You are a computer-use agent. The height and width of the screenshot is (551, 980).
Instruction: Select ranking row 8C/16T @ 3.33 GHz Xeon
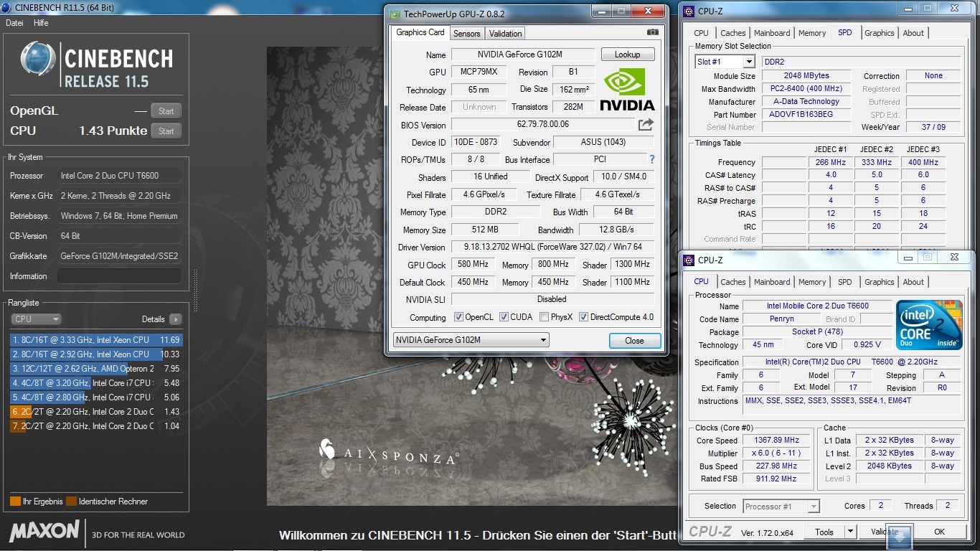pyautogui.click(x=96, y=340)
